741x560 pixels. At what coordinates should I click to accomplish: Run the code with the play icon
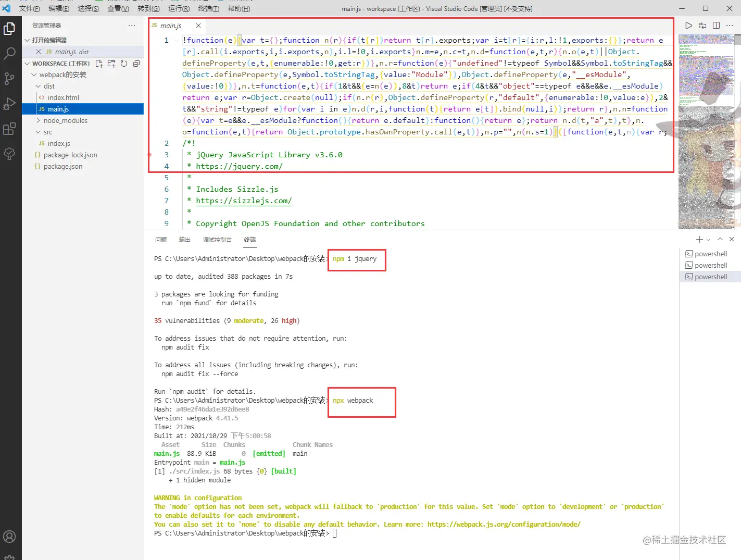tap(688, 26)
